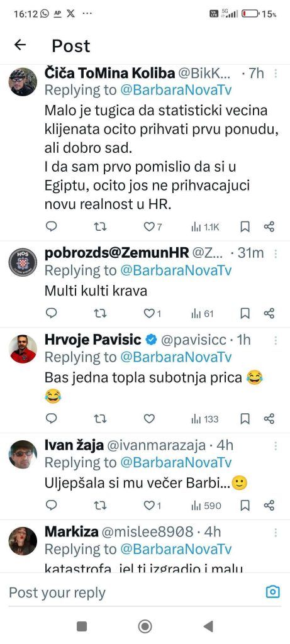Share Ivan žaja's reply
Screen dimensions: 290x644
coord(269,505)
